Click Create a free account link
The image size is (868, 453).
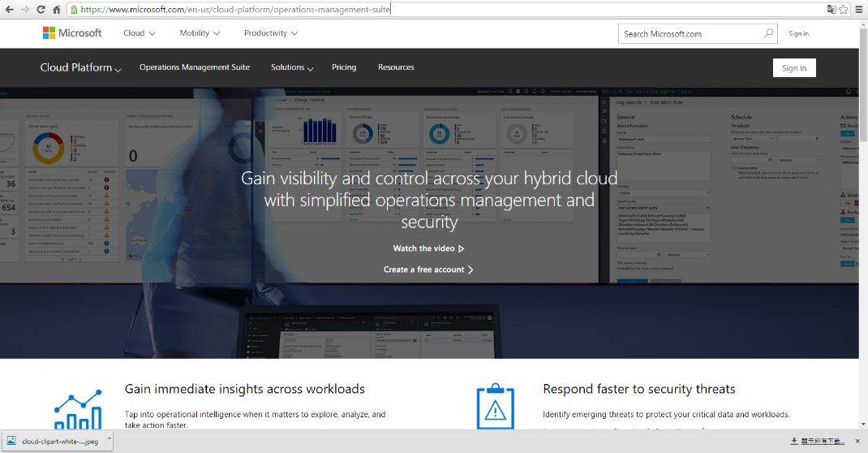click(x=428, y=270)
